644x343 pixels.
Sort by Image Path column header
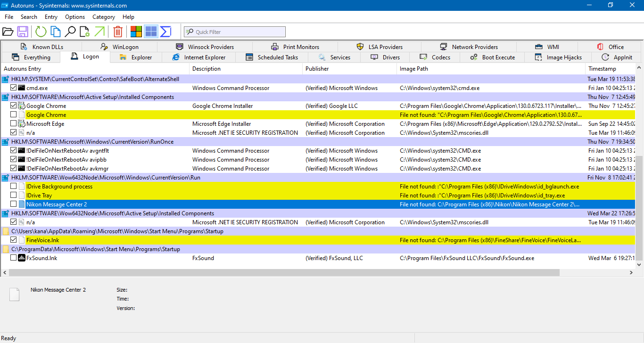tap(491, 69)
